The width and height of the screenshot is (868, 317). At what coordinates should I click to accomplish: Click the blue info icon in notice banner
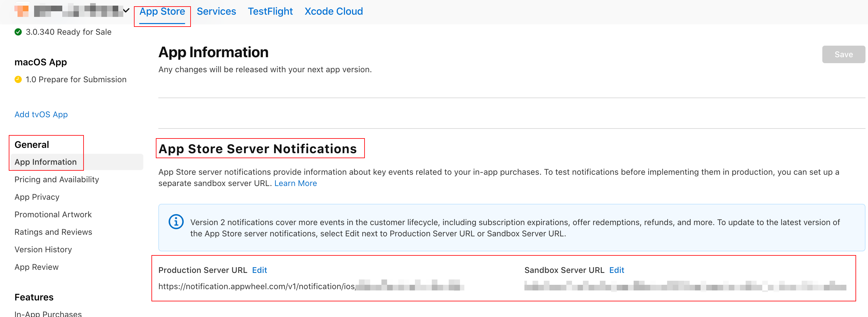click(176, 222)
